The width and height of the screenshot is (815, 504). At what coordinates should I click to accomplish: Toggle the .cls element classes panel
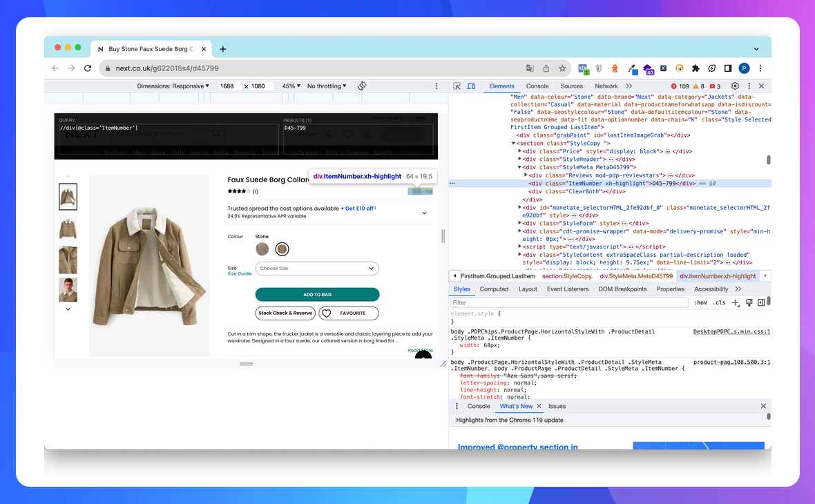(719, 302)
